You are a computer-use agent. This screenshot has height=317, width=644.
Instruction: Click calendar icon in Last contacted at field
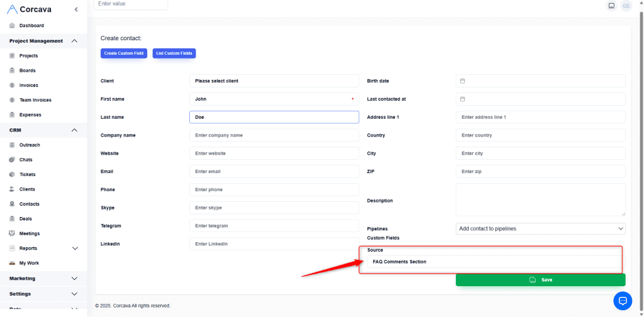(x=462, y=99)
